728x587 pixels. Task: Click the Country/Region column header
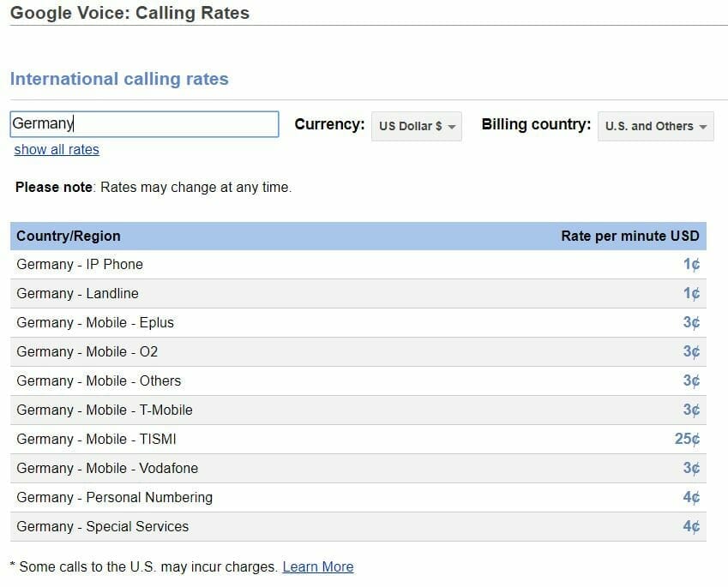[x=69, y=236]
